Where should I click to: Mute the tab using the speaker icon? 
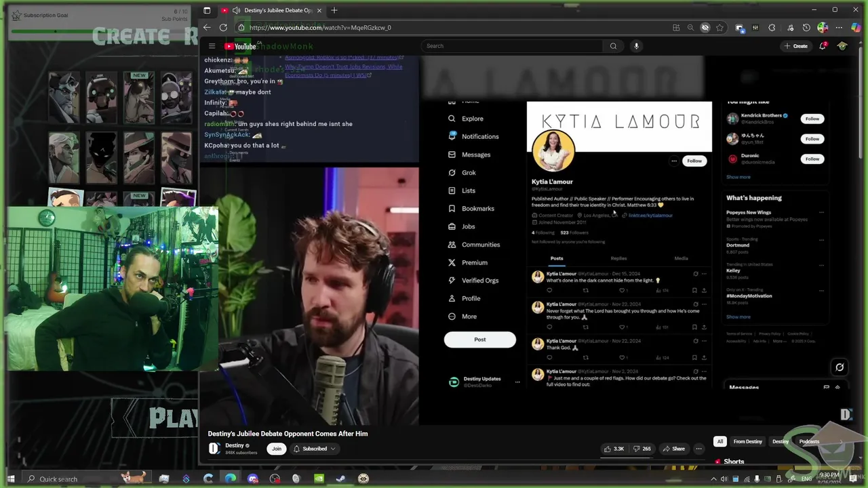click(x=236, y=10)
